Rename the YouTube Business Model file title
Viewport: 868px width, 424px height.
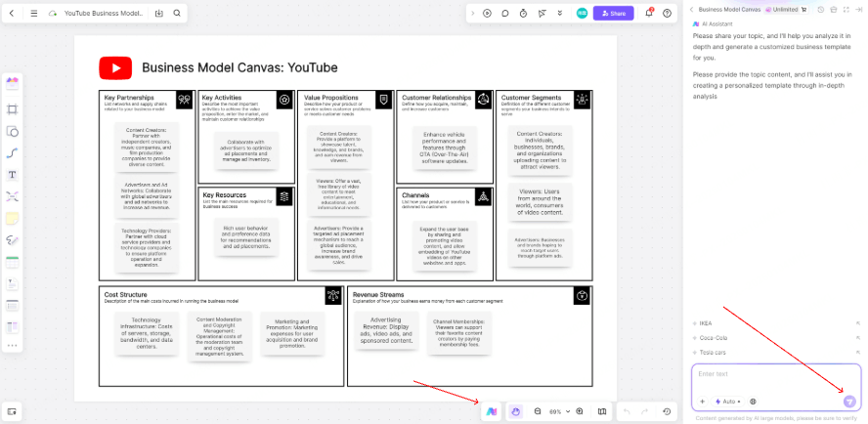(104, 14)
